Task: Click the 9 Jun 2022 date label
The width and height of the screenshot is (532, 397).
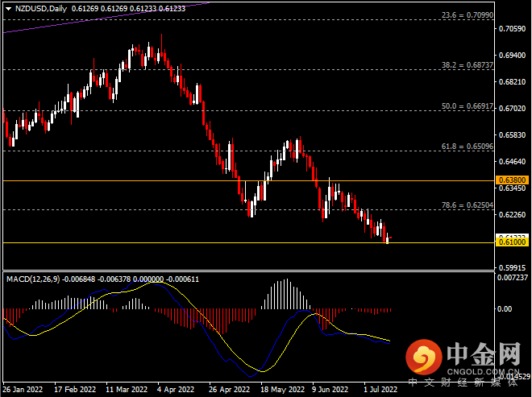Action: (x=330, y=390)
